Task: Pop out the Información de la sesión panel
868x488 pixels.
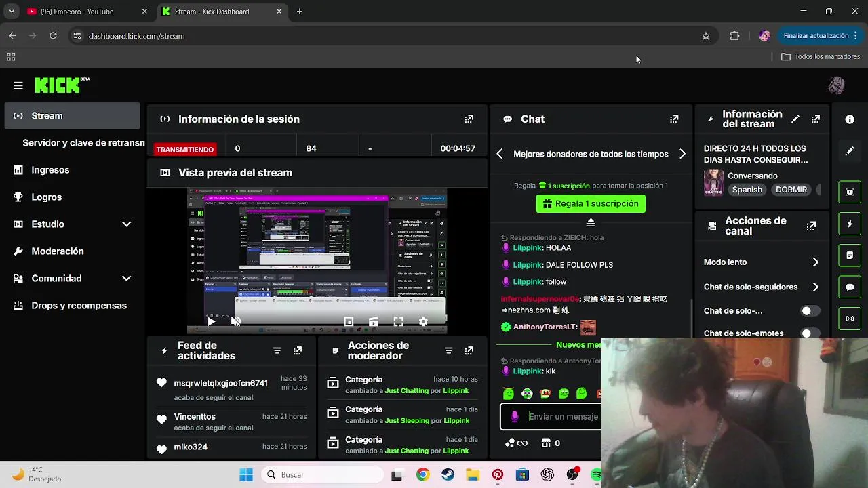Action: tap(469, 119)
